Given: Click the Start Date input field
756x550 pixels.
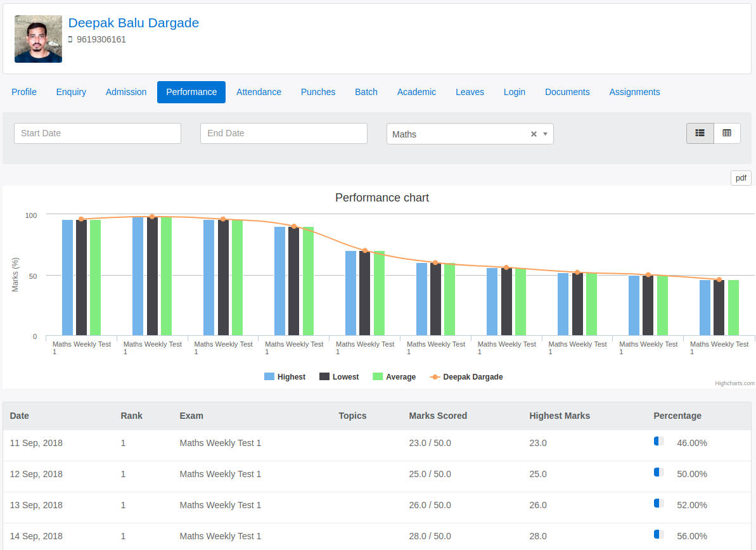Looking at the screenshot, I should 97,133.
